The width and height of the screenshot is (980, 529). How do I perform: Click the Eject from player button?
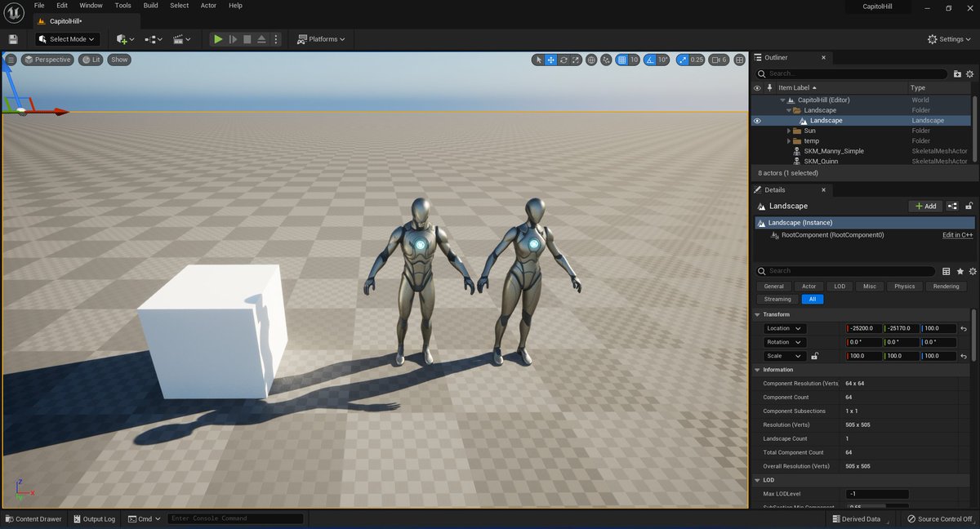261,39
